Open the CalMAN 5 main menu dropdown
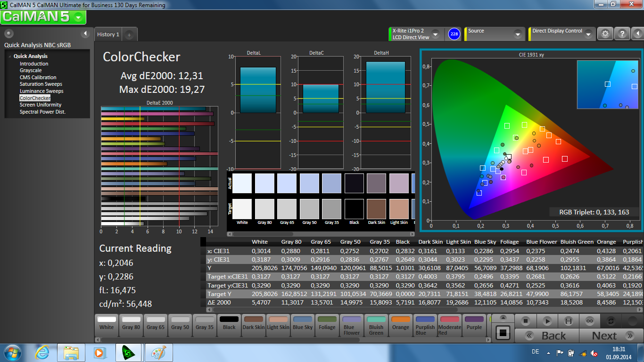644x362 pixels. tap(78, 18)
